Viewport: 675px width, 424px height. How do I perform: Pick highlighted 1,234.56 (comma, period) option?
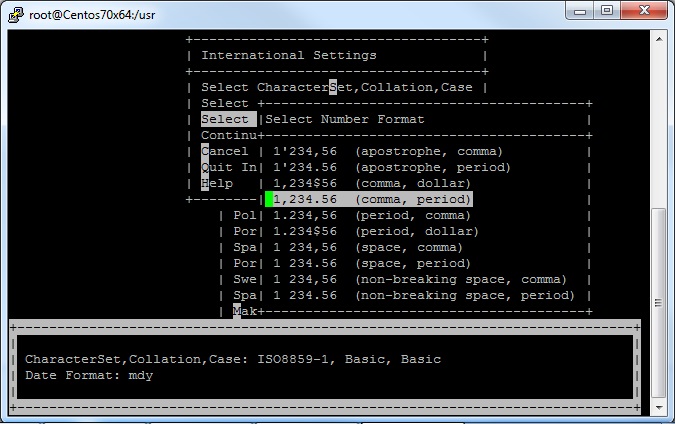[371, 199]
